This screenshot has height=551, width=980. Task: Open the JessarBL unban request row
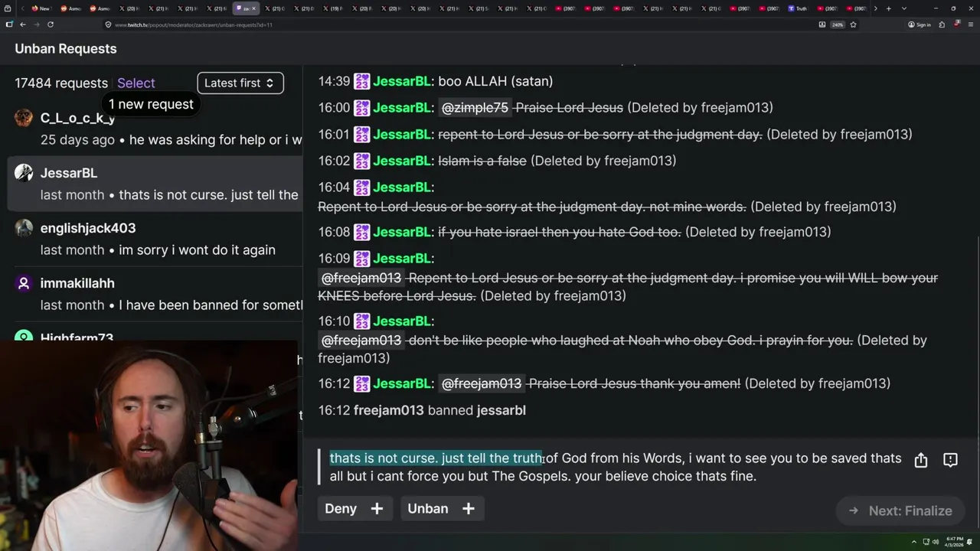coord(155,184)
